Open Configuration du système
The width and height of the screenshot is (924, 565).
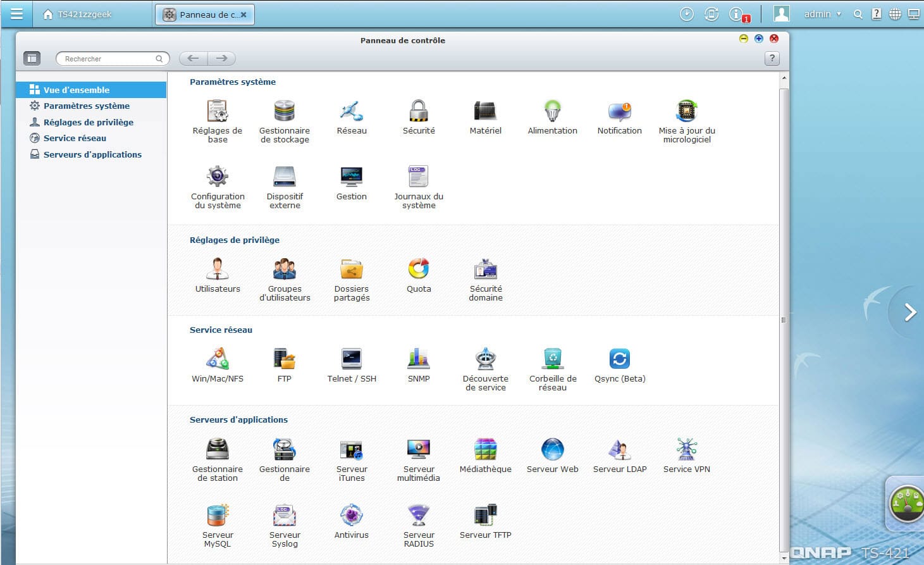218,177
